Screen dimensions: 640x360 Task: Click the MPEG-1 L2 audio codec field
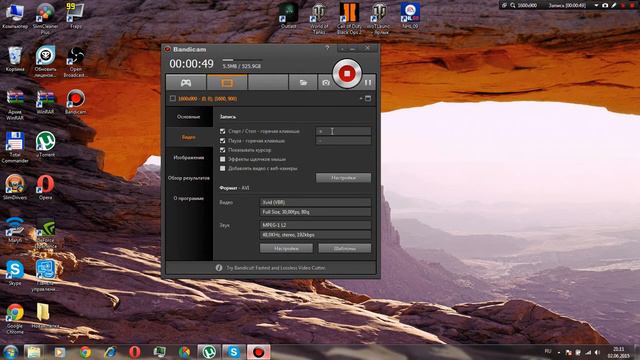315,225
